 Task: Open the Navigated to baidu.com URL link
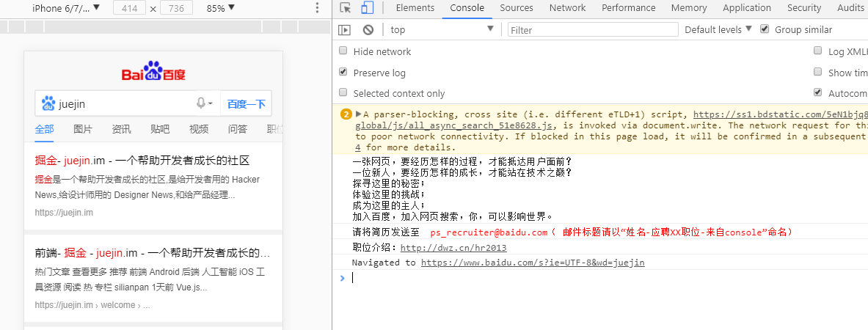point(533,262)
